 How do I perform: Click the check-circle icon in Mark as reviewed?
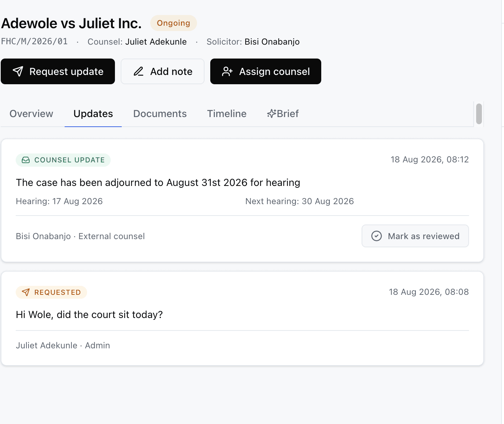pyautogui.click(x=377, y=236)
